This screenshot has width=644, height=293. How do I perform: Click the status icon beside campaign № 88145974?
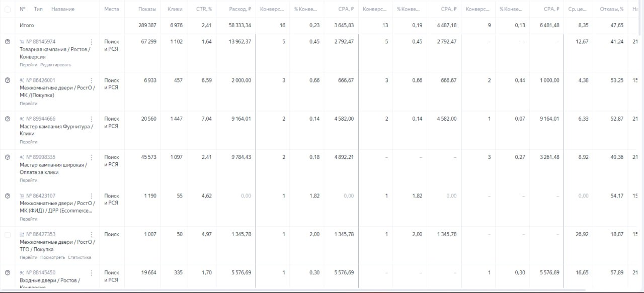click(x=8, y=42)
